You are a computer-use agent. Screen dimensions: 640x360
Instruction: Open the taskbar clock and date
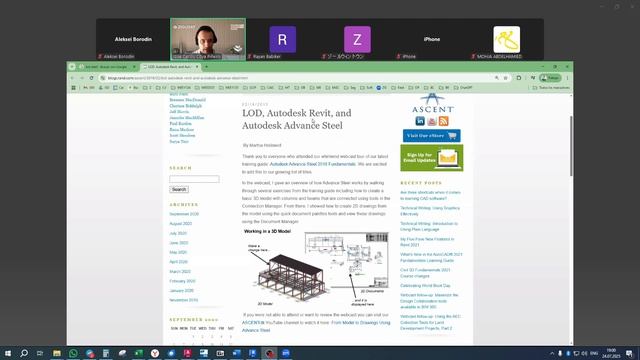tap(611, 353)
